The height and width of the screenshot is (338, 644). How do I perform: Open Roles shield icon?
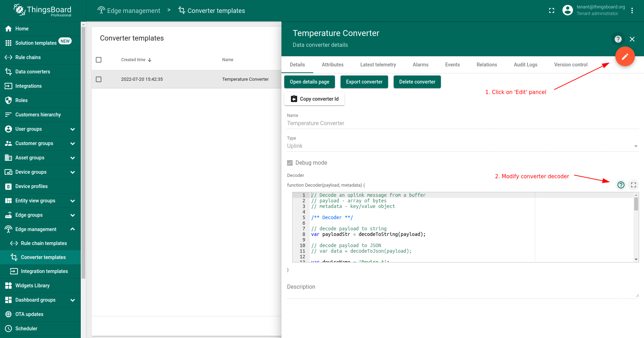[8, 100]
